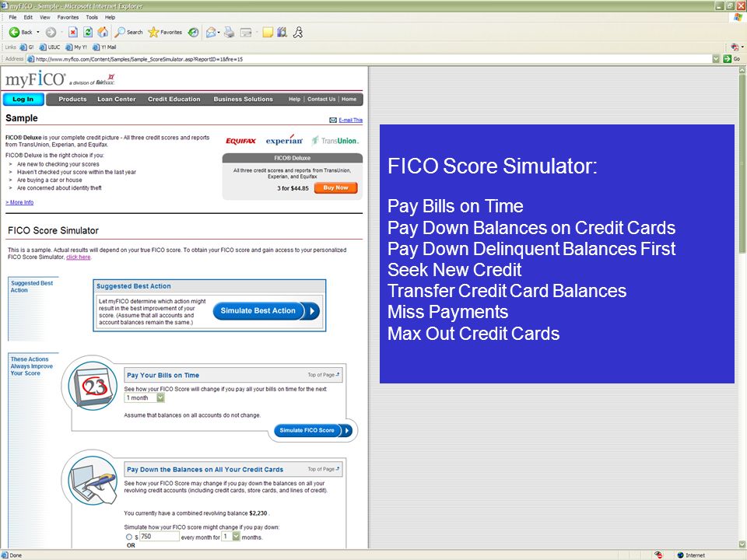Image resolution: width=747 pixels, height=560 pixels.
Task: Click the Help link in the site nav bar
Action: (x=294, y=99)
